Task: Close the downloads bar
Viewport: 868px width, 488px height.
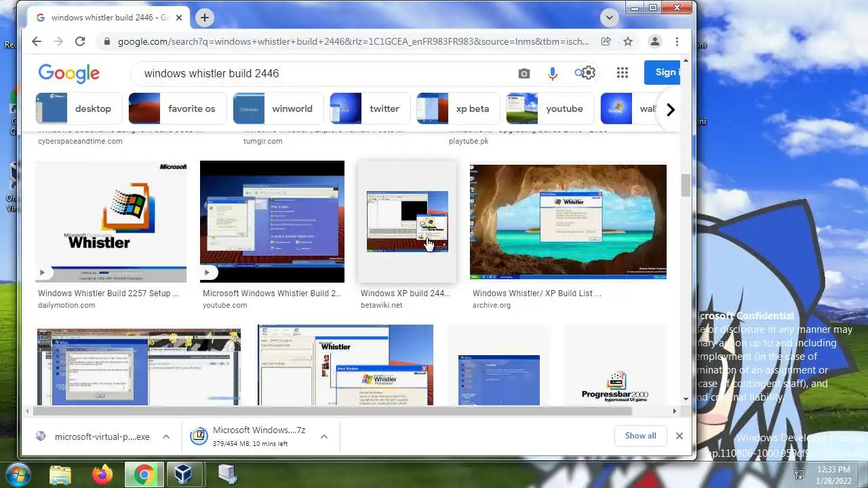Action: point(679,436)
